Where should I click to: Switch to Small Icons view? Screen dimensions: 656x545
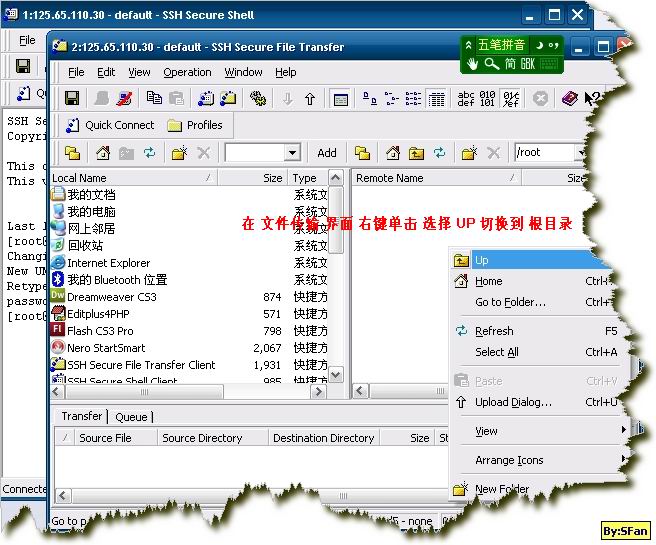(391, 99)
